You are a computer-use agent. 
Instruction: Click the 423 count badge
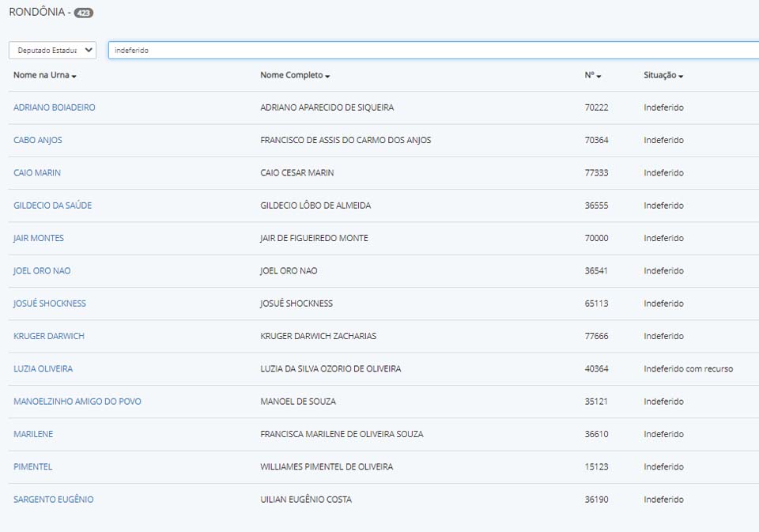[x=84, y=13]
